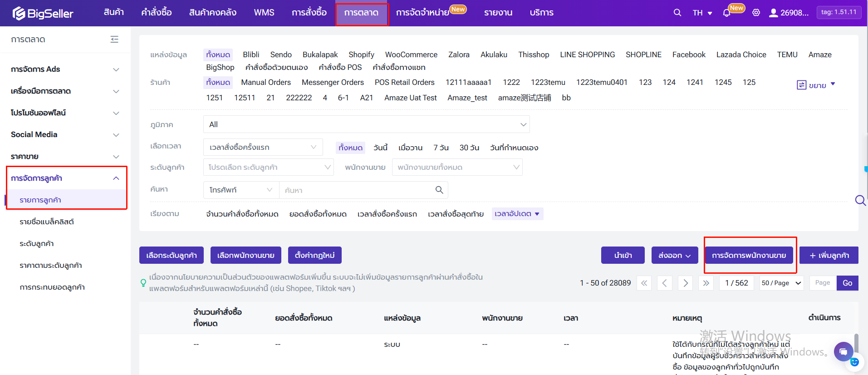The height and width of the screenshot is (375, 868).
Task: Click the Page number input field
Action: pos(822,283)
